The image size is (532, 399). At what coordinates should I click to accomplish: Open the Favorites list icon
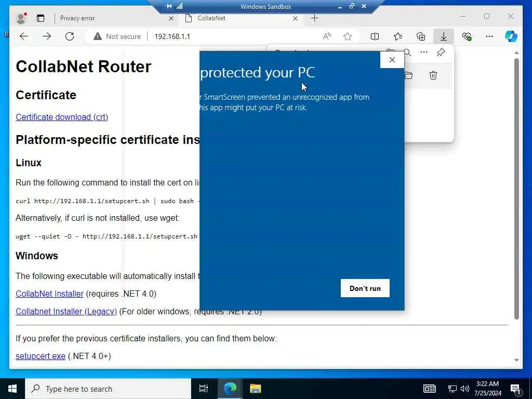398,36
